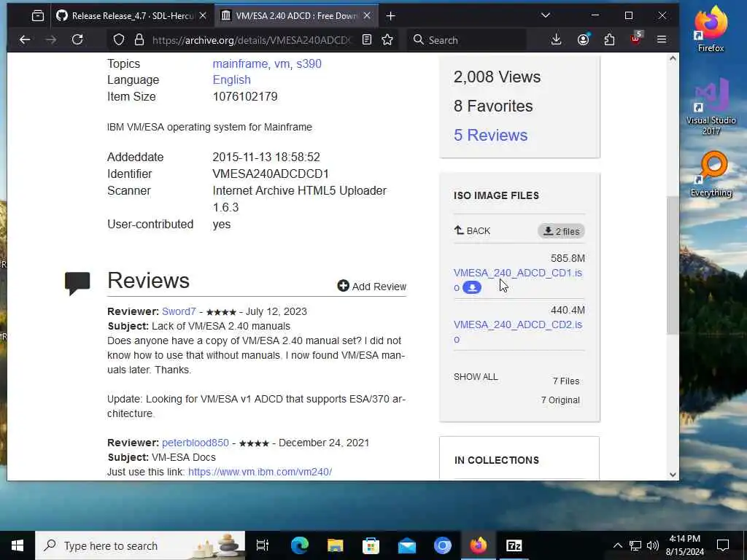The height and width of the screenshot is (560, 747).
Task: Click taskbar Type here to search box
Action: click(x=140, y=545)
